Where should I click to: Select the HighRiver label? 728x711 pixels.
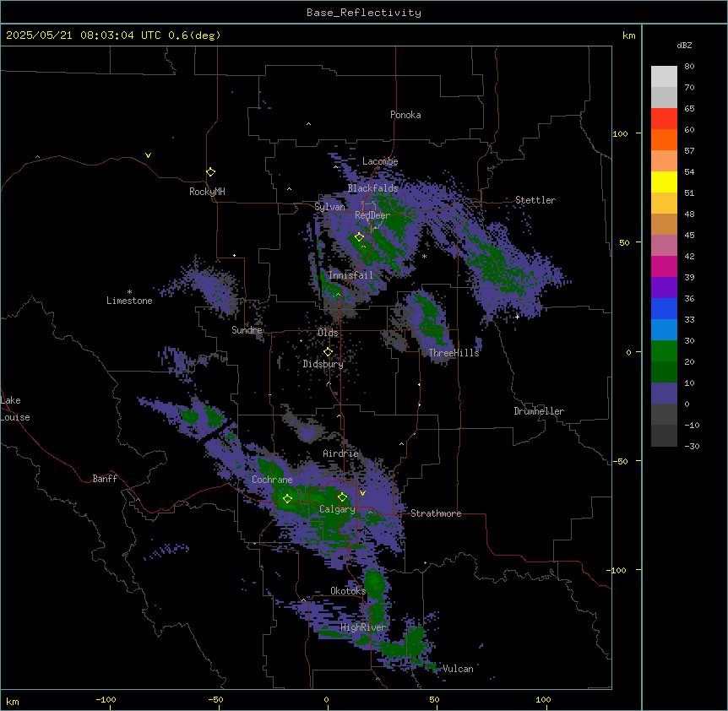pyautogui.click(x=363, y=627)
